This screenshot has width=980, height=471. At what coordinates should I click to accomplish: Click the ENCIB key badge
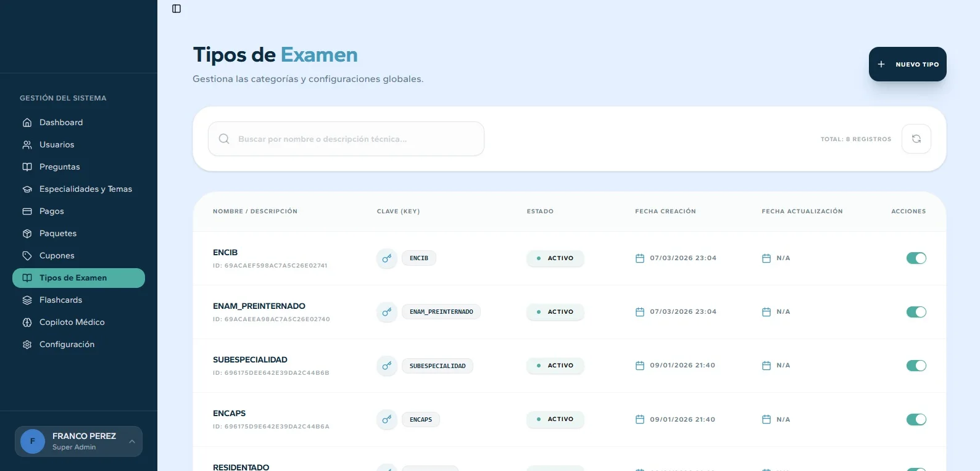tap(419, 258)
